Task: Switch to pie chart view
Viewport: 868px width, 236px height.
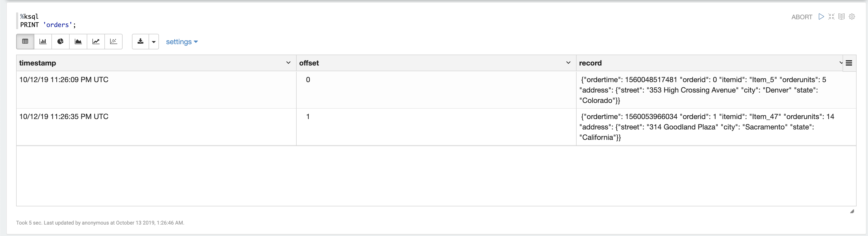Action: click(x=61, y=42)
